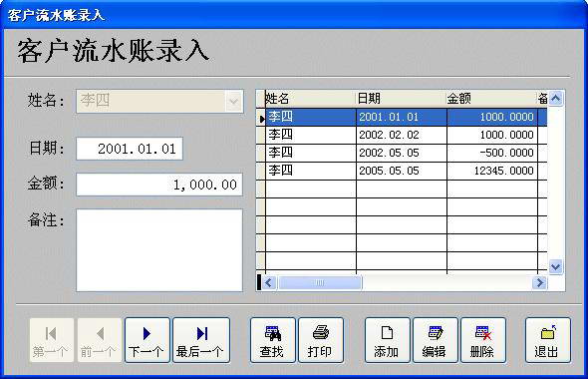Click the horizontal scrollbar left arrow
This screenshot has height=379, width=588.
point(268,282)
